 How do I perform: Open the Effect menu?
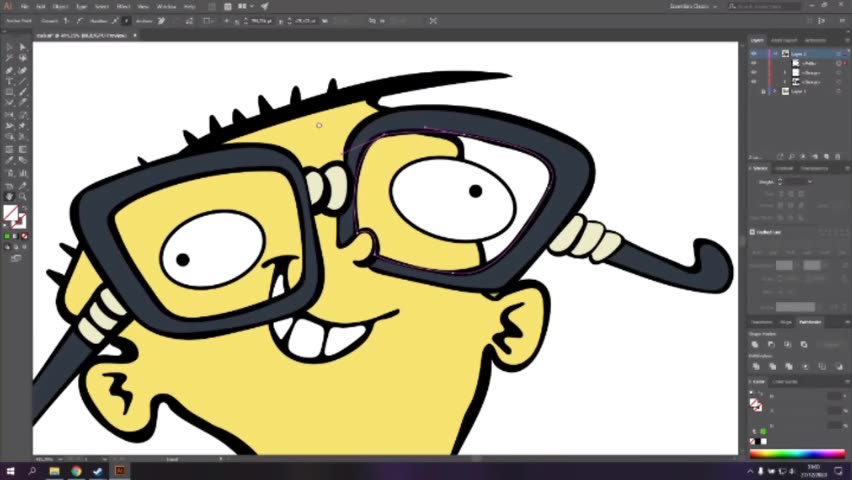[123, 7]
